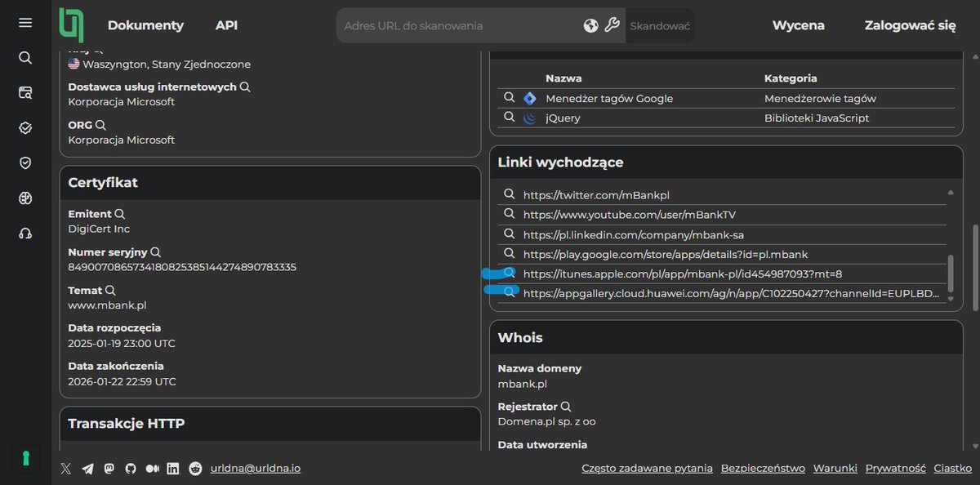
Task: Select the DigiCert Inc issuer value
Action: 99,229
